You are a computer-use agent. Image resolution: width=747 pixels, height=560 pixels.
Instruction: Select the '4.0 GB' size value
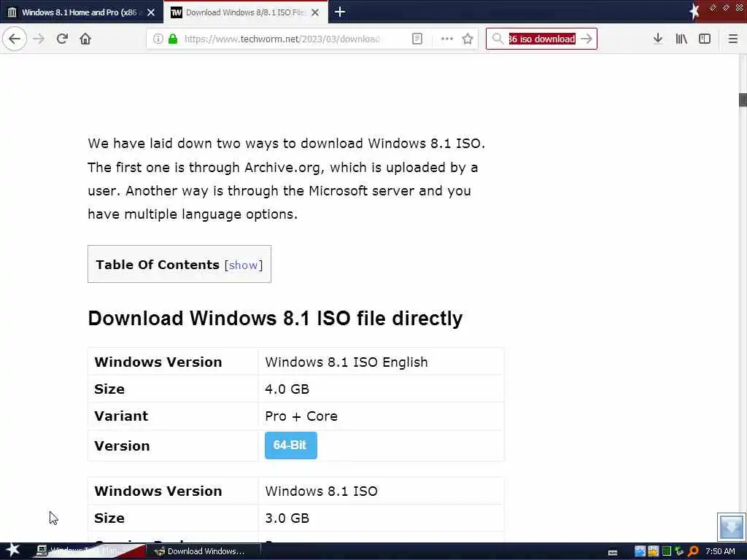(x=287, y=389)
